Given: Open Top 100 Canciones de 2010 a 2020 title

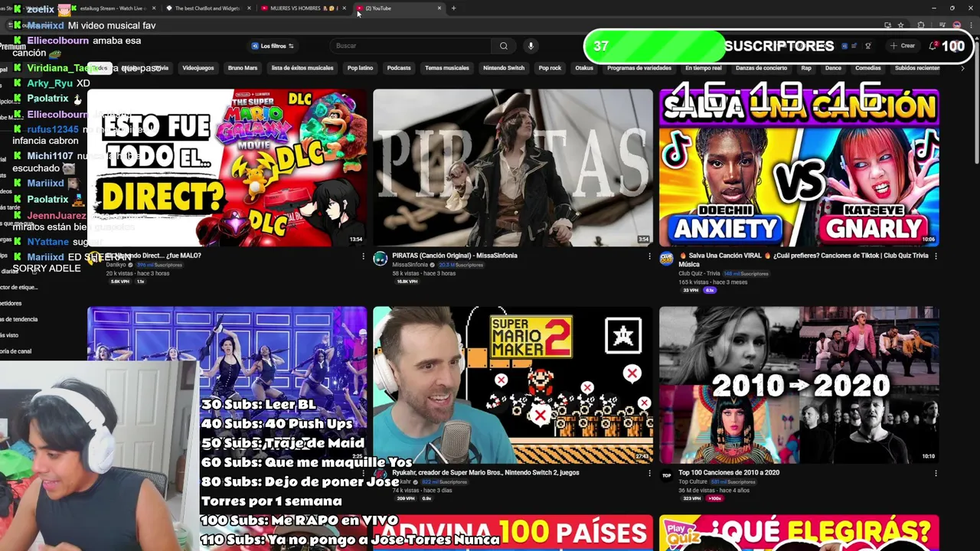Looking at the screenshot, I should [x=729, y=473].
